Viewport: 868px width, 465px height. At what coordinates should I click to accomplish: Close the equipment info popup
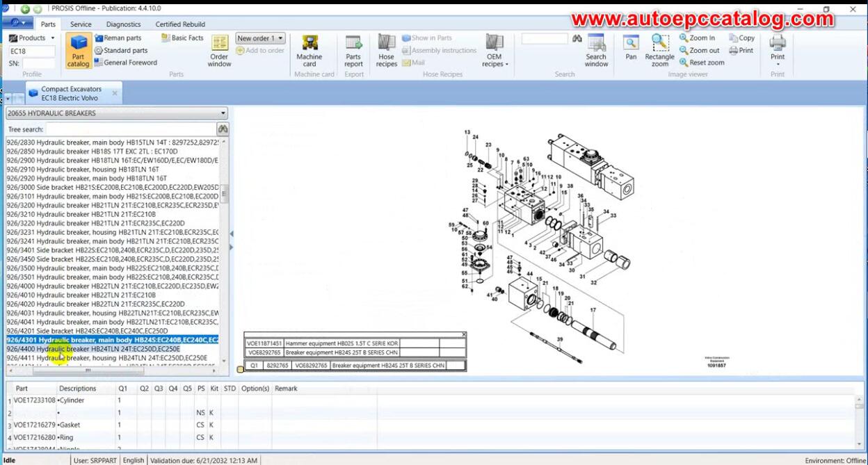464,335
